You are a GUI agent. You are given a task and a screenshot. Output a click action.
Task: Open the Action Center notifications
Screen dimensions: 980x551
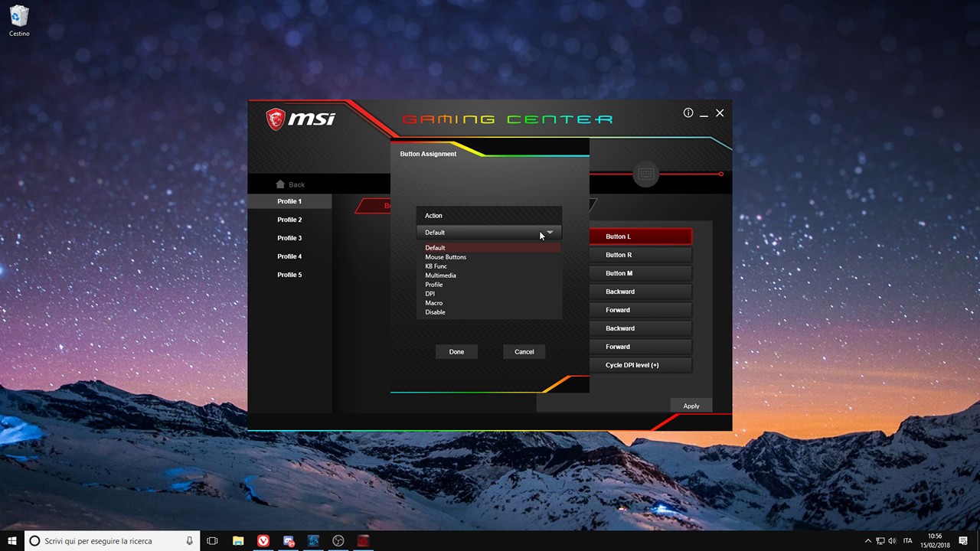[963, 541]
